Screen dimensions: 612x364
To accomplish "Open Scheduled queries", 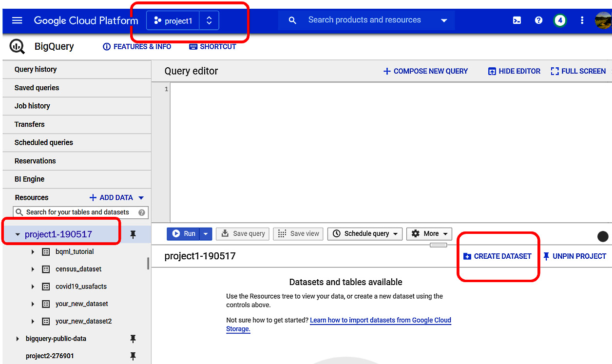I will point(77,143).
